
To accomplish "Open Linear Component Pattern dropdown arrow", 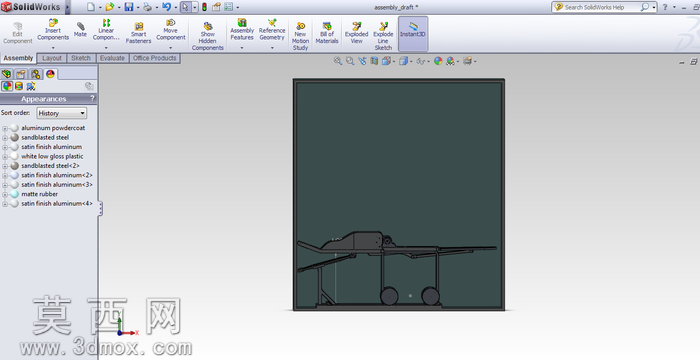I will click(x=106, y=47).
